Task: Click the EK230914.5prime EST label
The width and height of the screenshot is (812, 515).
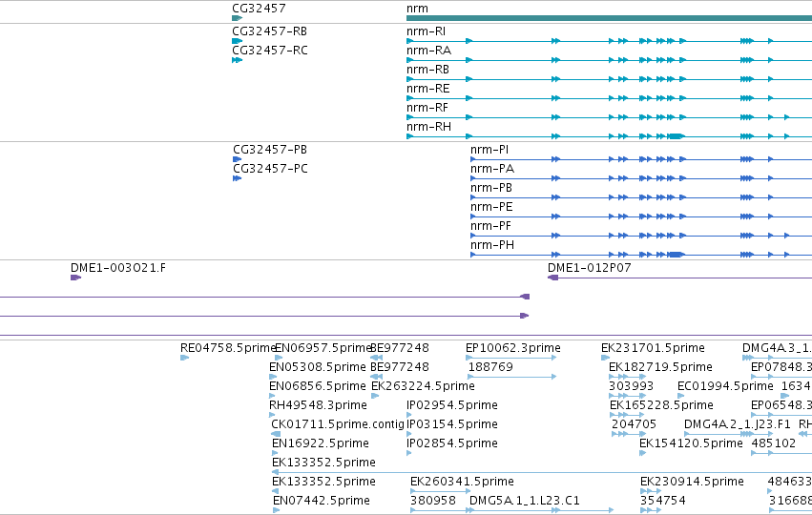Action: [692, 482]
